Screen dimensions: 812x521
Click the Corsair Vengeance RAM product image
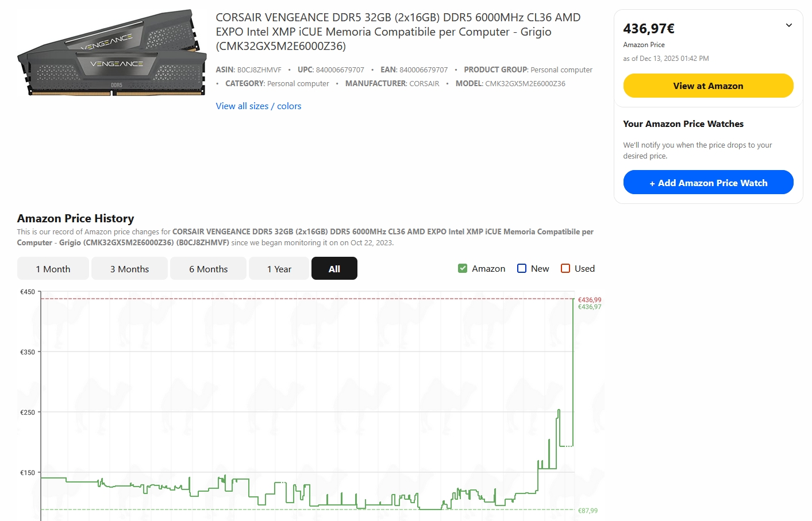point(112,53)
